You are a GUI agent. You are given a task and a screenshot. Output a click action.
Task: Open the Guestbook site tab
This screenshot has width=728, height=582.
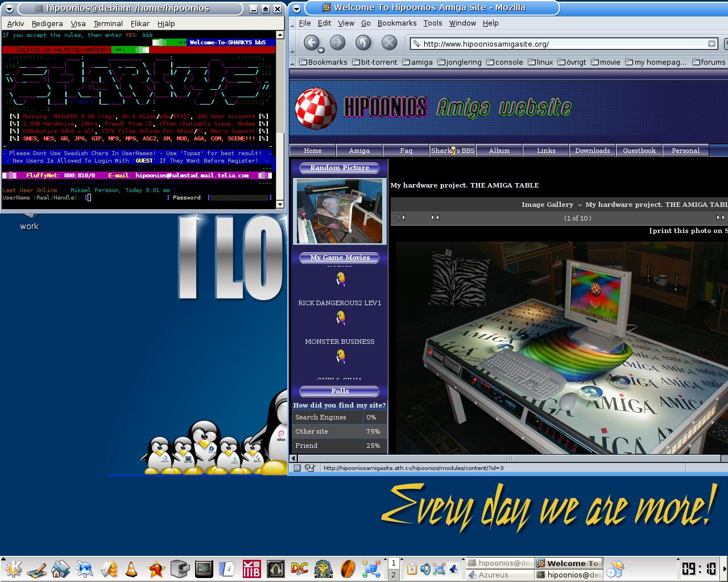click(x=639, y=150)
